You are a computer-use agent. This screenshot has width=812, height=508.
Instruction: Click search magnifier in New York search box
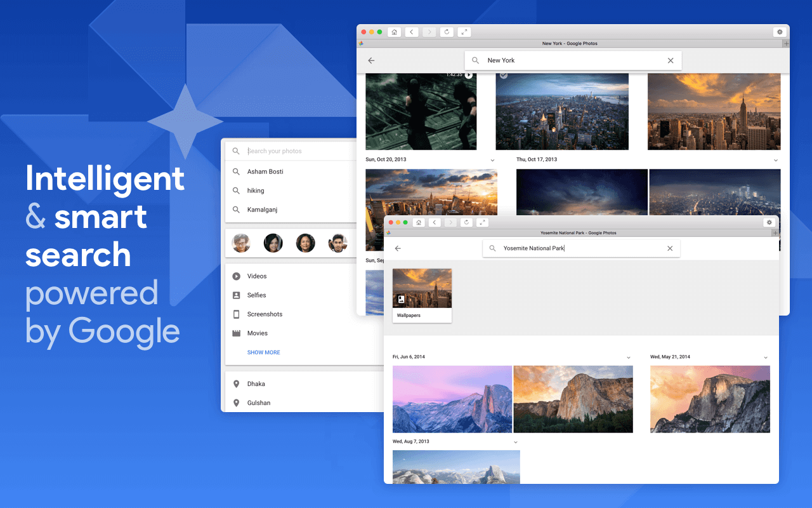coord(475,60)
